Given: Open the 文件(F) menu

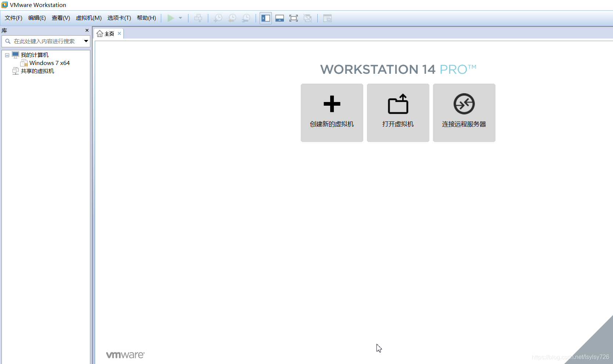Looking at the screenshot, I should [x=14, y=18].
